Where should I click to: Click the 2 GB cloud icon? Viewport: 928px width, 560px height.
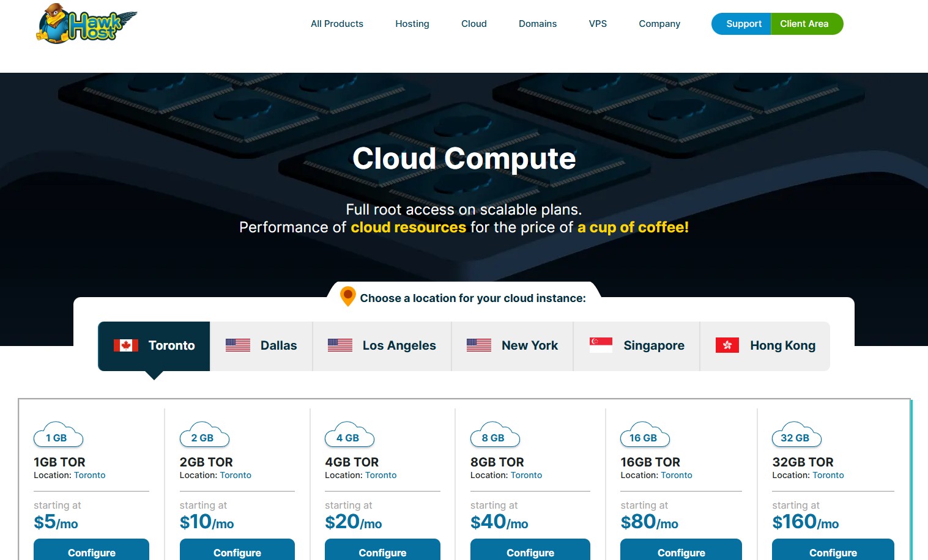coord(204,435)
